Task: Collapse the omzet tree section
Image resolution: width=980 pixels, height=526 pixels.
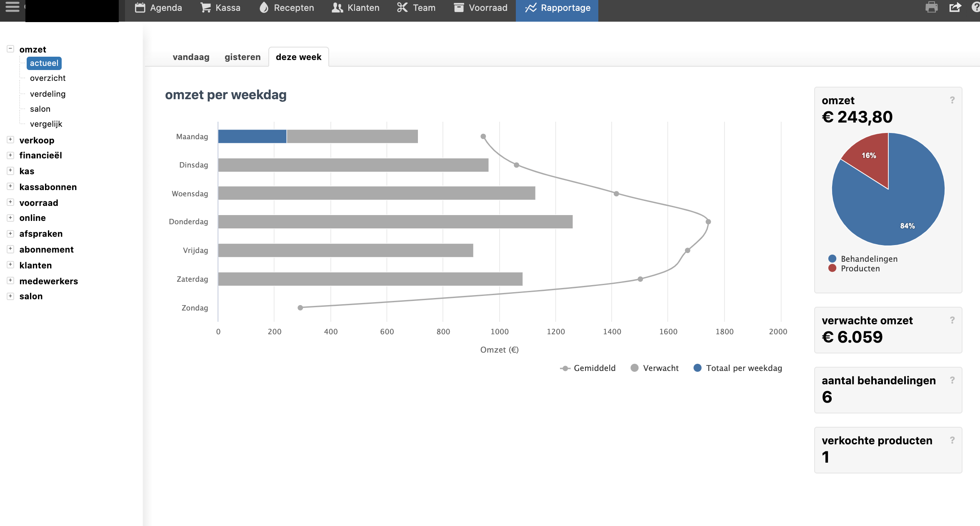Action: point(10,49)
